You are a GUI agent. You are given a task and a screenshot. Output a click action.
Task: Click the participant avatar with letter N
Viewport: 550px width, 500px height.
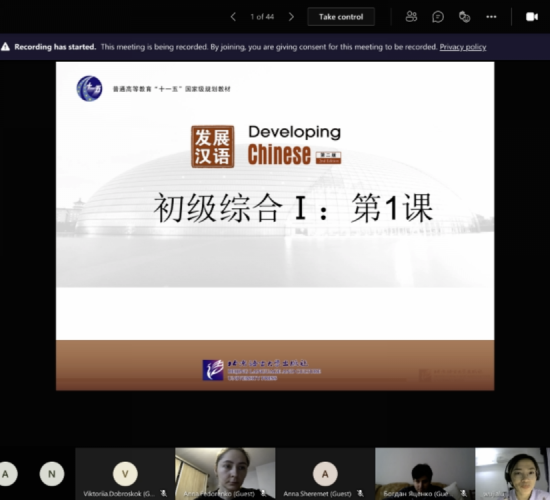(52, 474)
